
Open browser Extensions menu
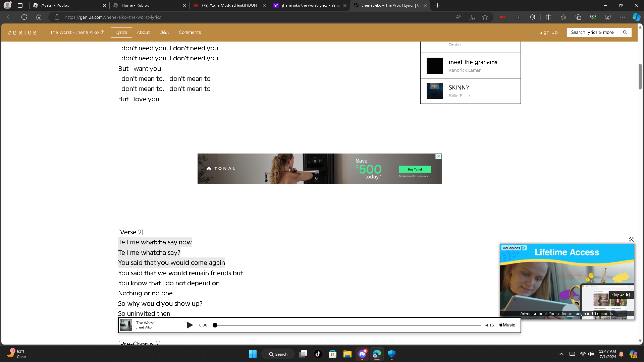(532, 17)
